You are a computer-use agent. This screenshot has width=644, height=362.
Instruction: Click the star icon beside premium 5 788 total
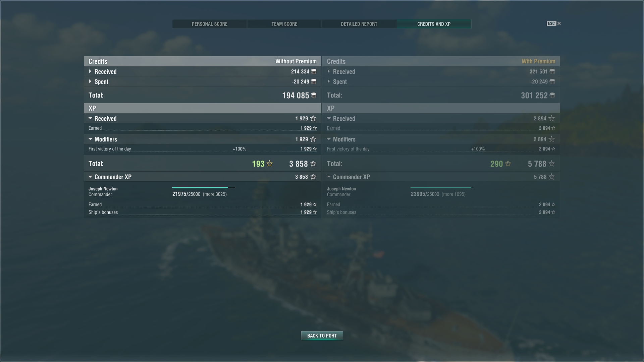point(551,164)
